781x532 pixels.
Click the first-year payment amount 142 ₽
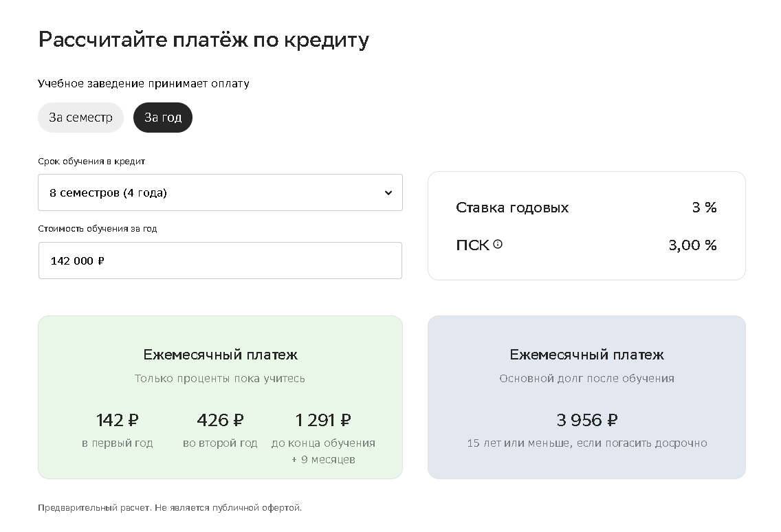tap(117, 420)
